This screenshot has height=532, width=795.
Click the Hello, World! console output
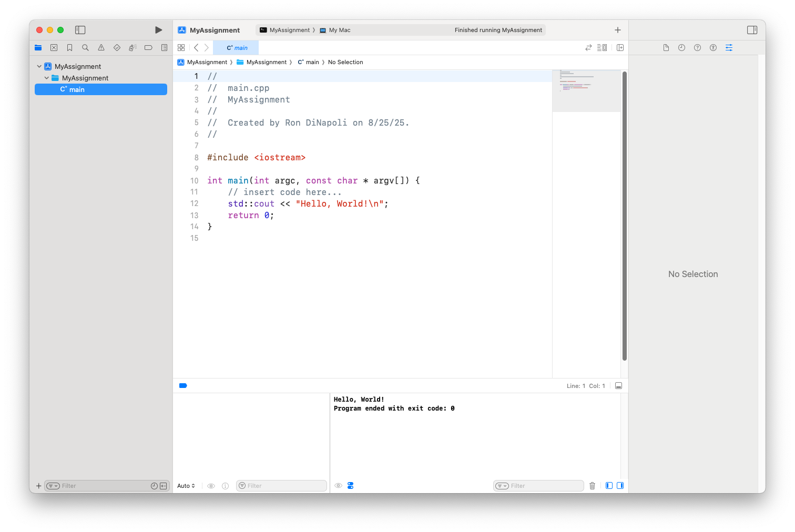[x=359, y=400]
